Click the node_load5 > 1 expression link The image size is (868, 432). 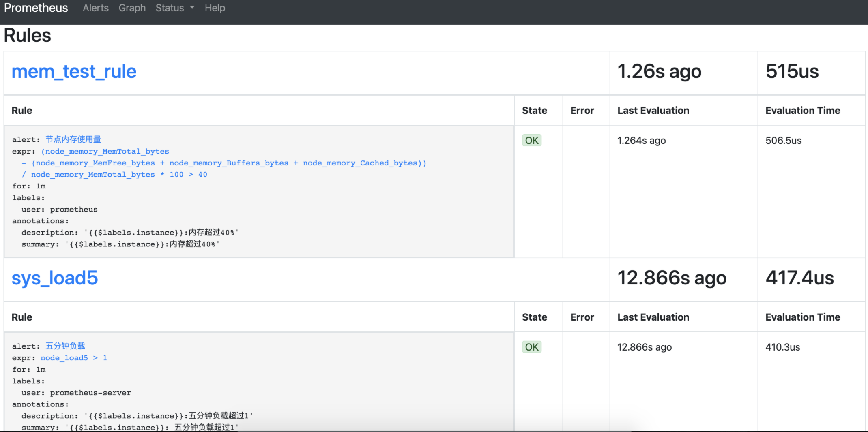74,358
